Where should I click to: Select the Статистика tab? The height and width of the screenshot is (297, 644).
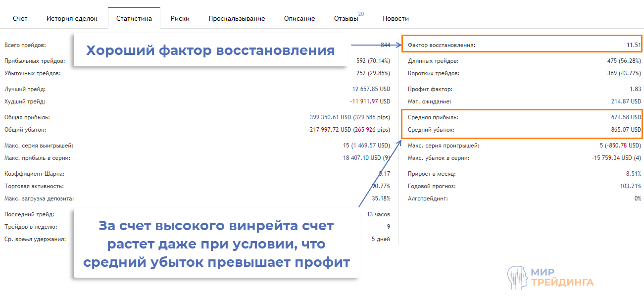click(134, 19)
